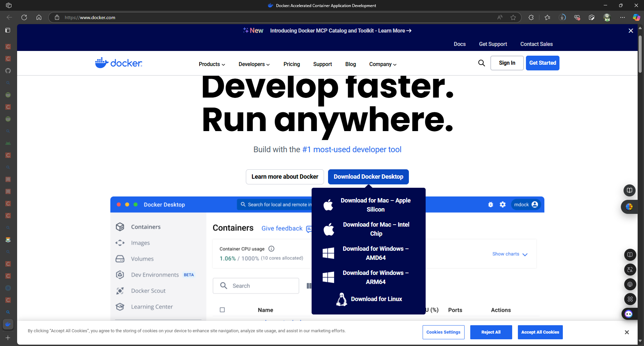Screen dimensions: 644x346
Task: Click the translate floating icon
Action: tap(630, 270)
